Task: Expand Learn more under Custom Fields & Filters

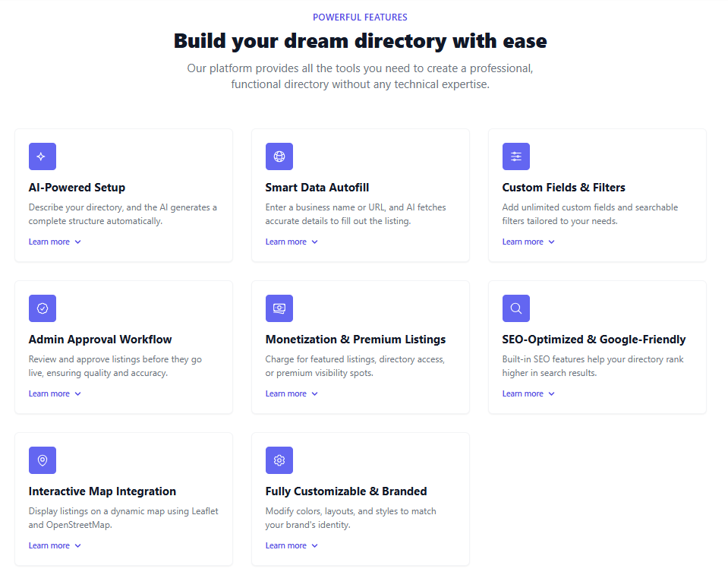Action: (x=528, y=242)
